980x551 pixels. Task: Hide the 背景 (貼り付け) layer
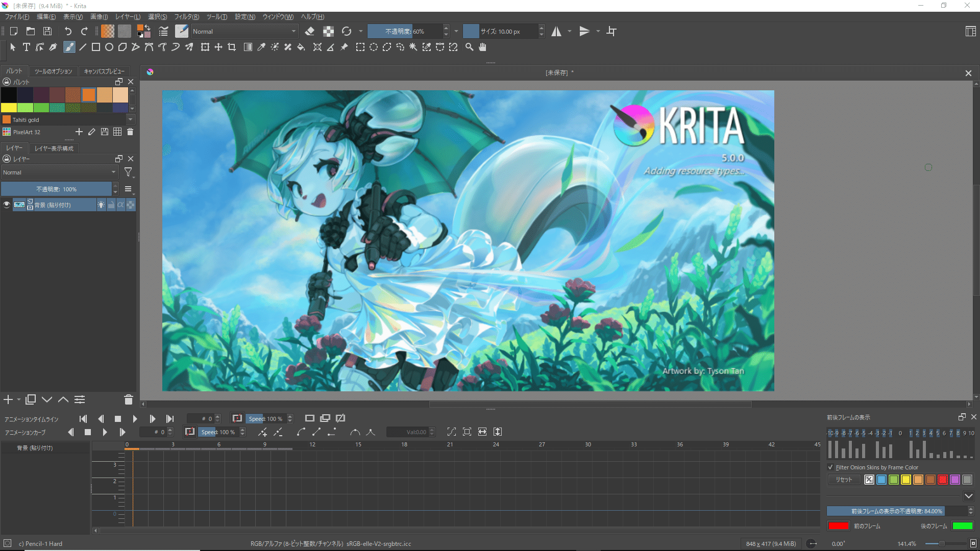coord(7,205)
